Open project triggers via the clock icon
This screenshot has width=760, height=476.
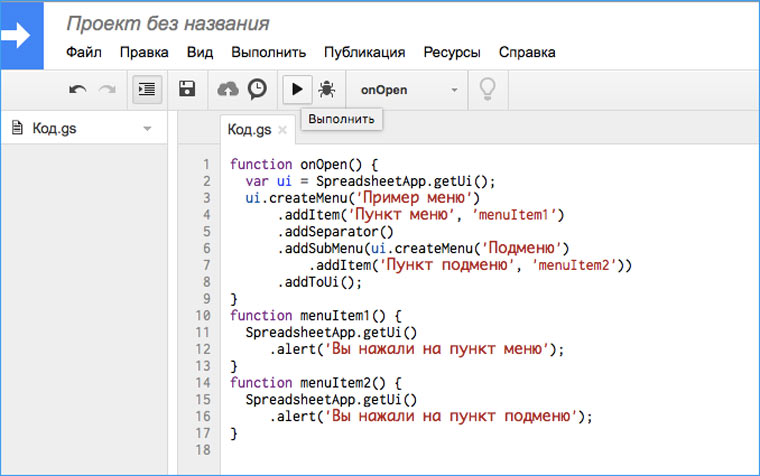[257, 89]
